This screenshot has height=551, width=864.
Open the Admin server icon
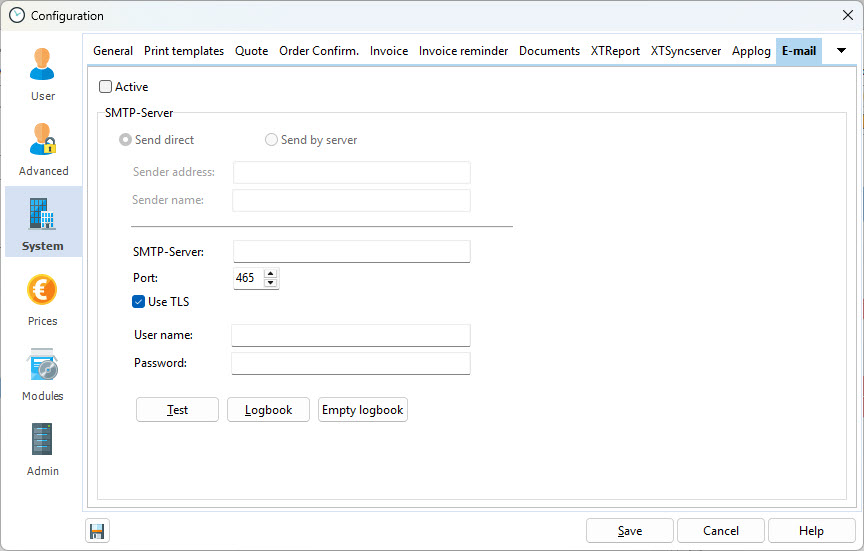tap(43, 440)
